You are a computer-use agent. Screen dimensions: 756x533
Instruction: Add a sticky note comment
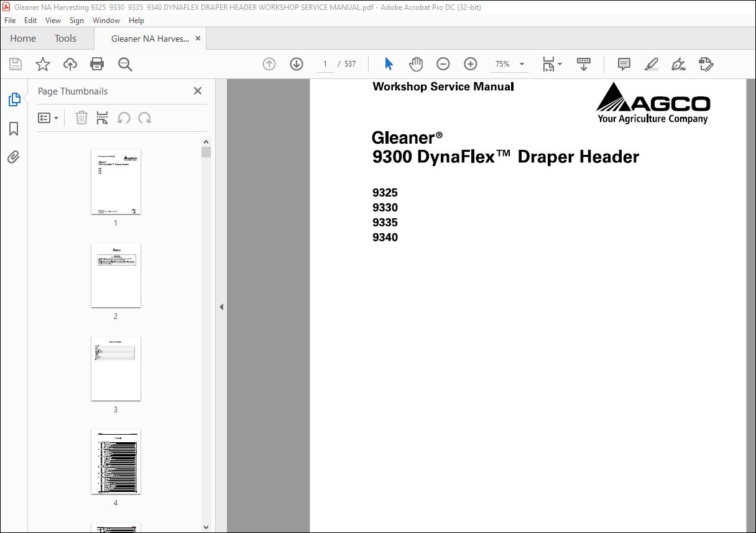click(x=624, y=64)
